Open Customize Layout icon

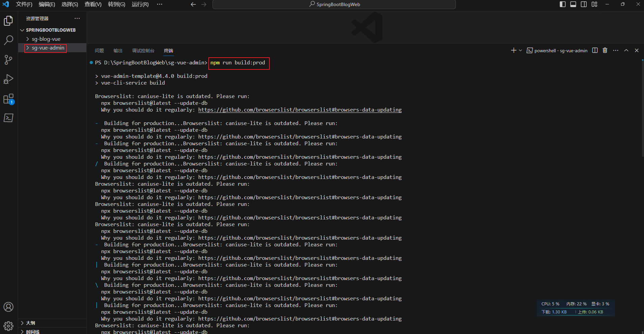pyautogui.click(x=594, y=4)
